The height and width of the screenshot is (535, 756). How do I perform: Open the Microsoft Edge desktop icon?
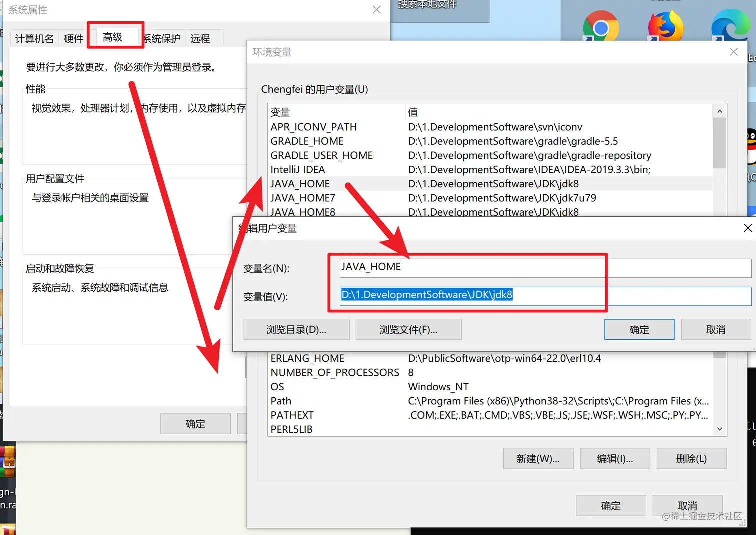pos(730,26)
